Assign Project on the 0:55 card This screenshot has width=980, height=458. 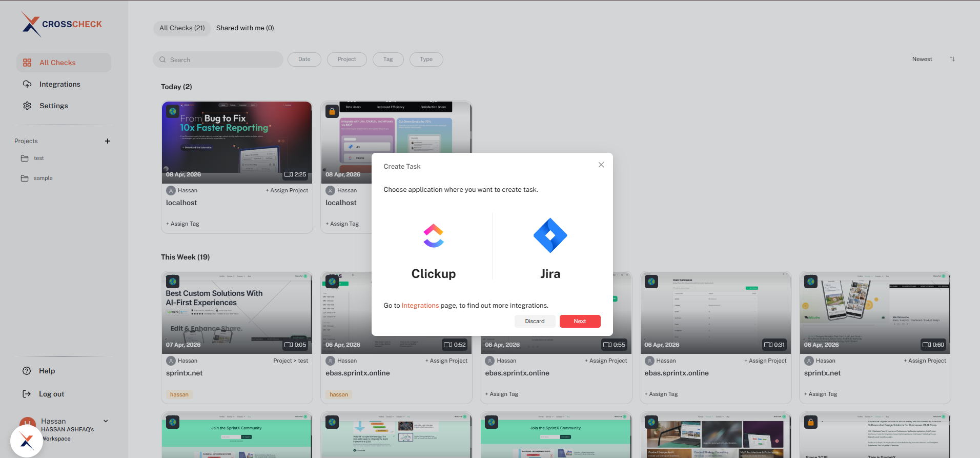606,361
